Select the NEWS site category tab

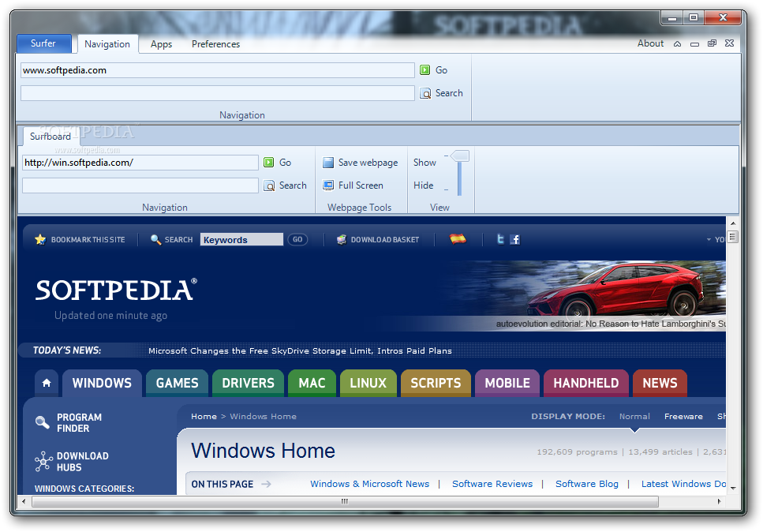[660, 383]
